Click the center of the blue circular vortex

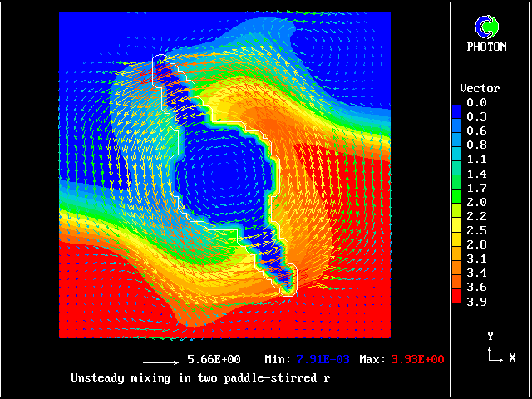click(x=223, y=176)
